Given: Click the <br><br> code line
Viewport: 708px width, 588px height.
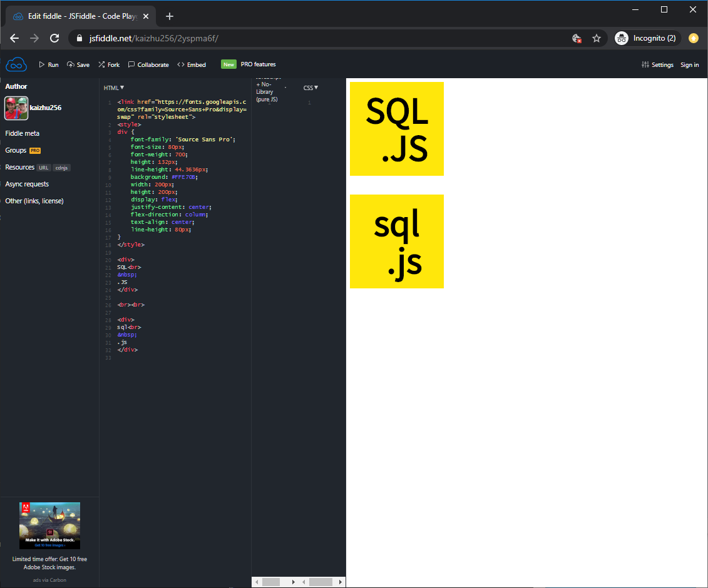Looking at the screenshot, I should tap(131, 305).
